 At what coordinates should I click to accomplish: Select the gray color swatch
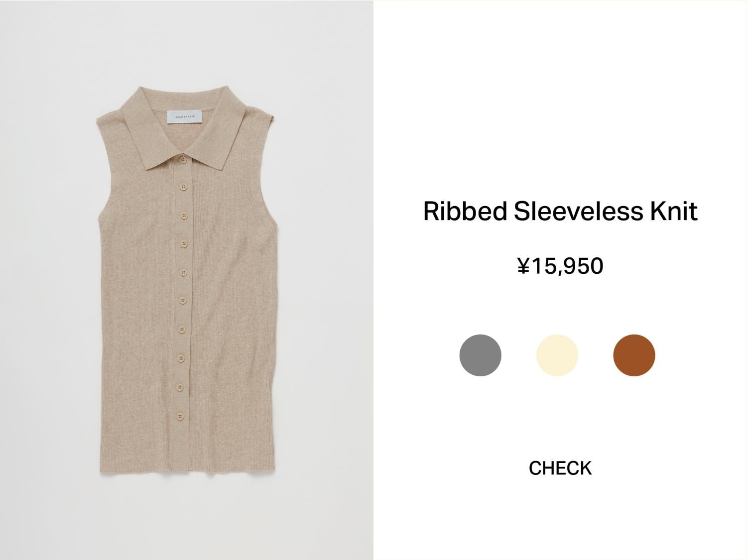(480, 355)
